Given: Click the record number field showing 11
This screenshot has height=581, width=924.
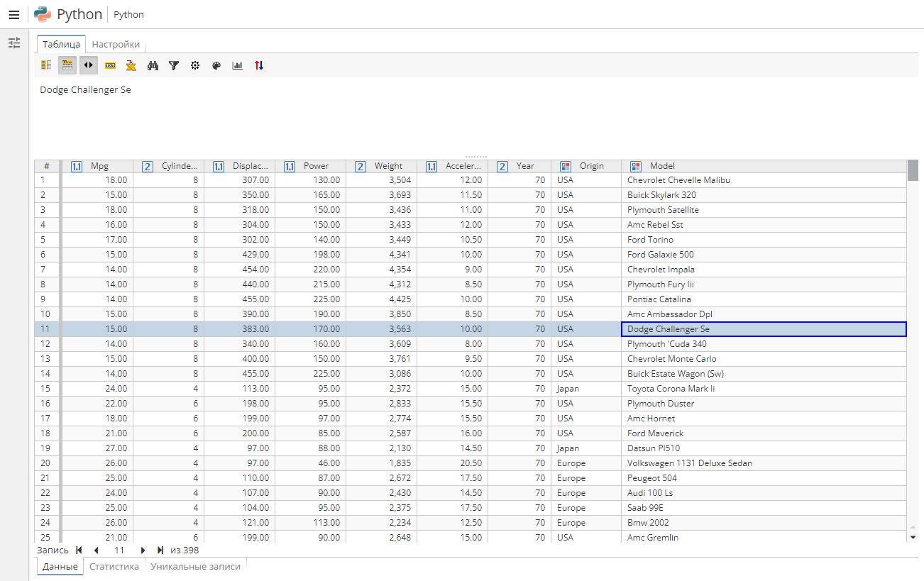Looking at the screenshot, I should tap(119, 550).
